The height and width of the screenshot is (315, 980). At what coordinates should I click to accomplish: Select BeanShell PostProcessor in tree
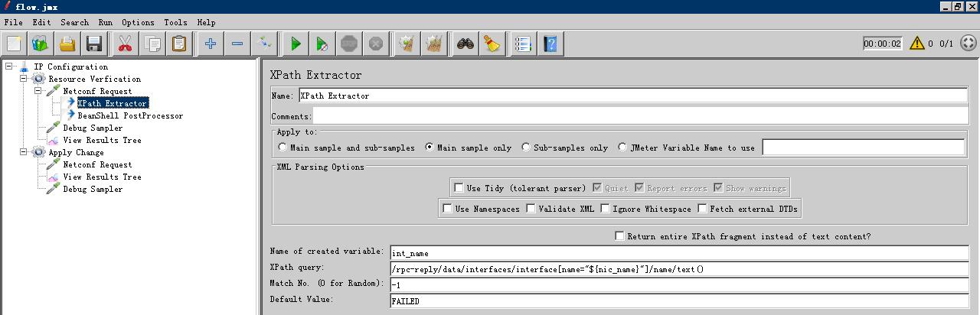[x=130, y=115]
